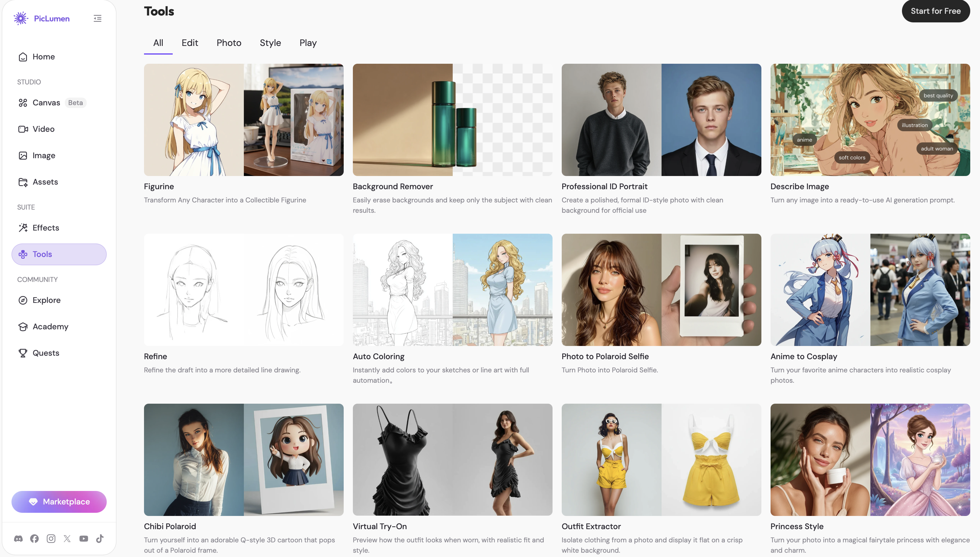Open the Virtual Try-On thumbnail
The width and height of the screenshot is (980, 557).
452,459
